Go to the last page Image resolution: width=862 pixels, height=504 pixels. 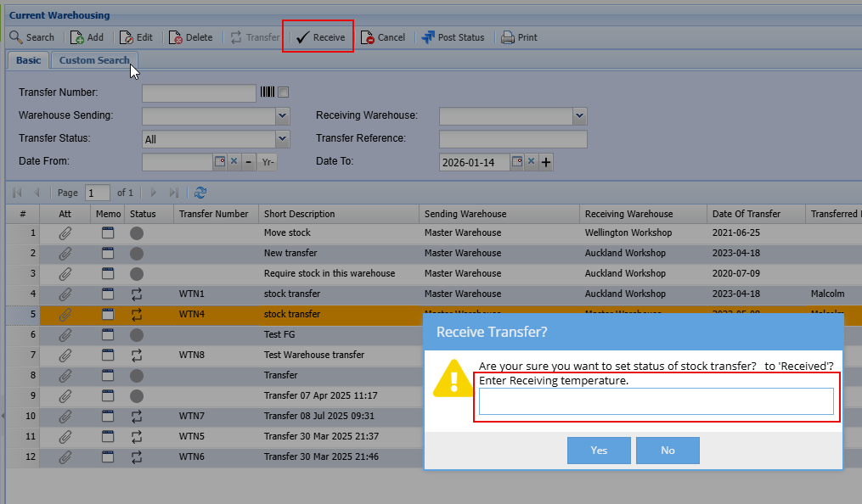coord(174,193)
